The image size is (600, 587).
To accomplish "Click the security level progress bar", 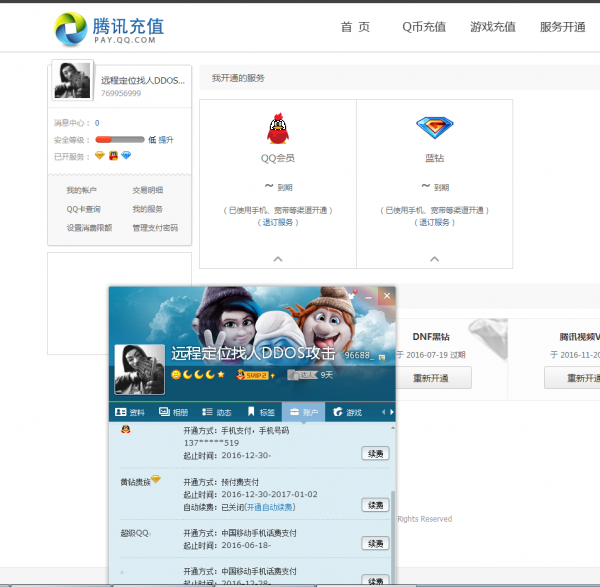I will (120, 140).
